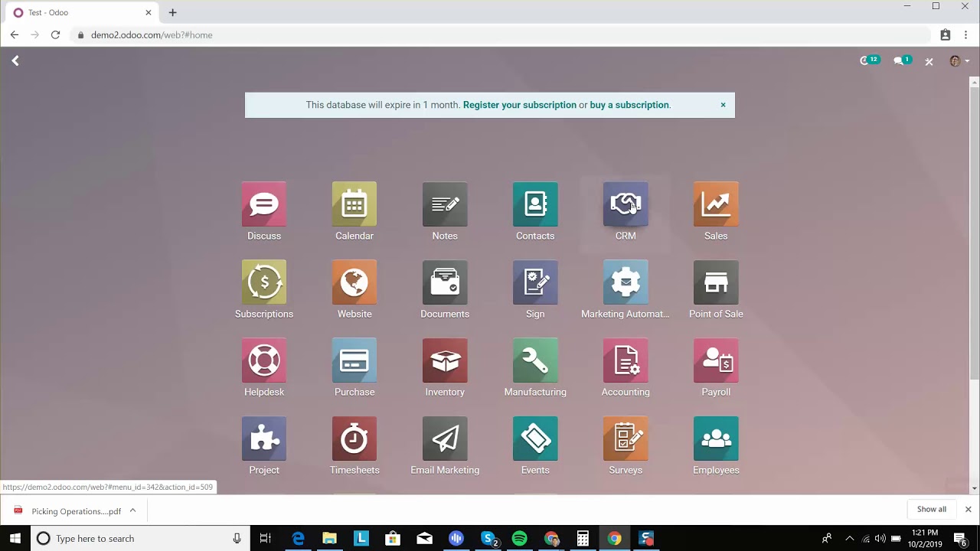Select the Test - Odoo browser tab
The height and width of the screenshot is (551, 980).
click(83, 12)
